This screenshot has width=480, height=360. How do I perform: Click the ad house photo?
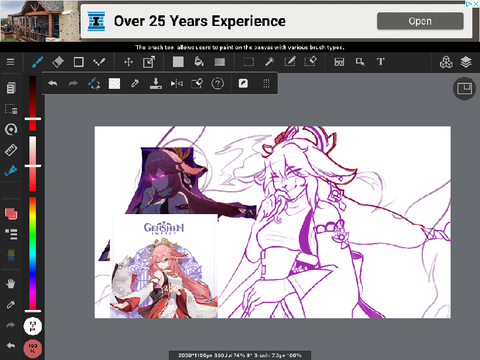click(40, 21)
